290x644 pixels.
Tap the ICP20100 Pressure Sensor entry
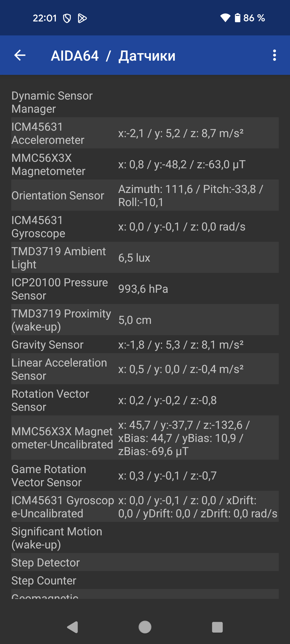click(145, 289)
